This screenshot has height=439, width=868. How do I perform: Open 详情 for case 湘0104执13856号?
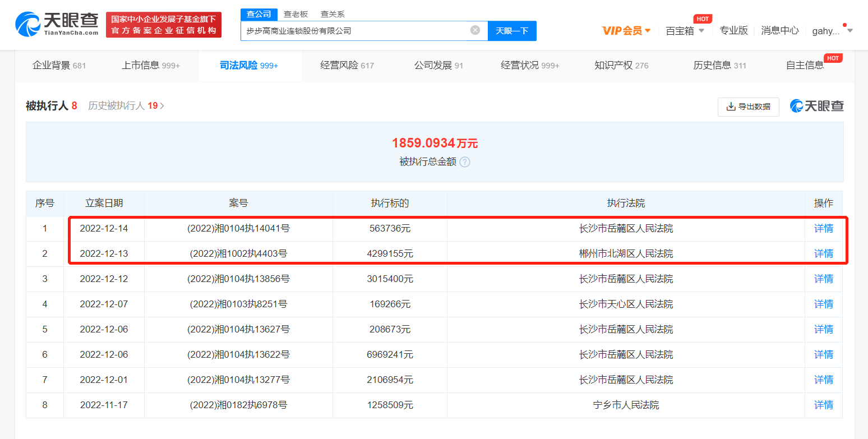point(824,279)
